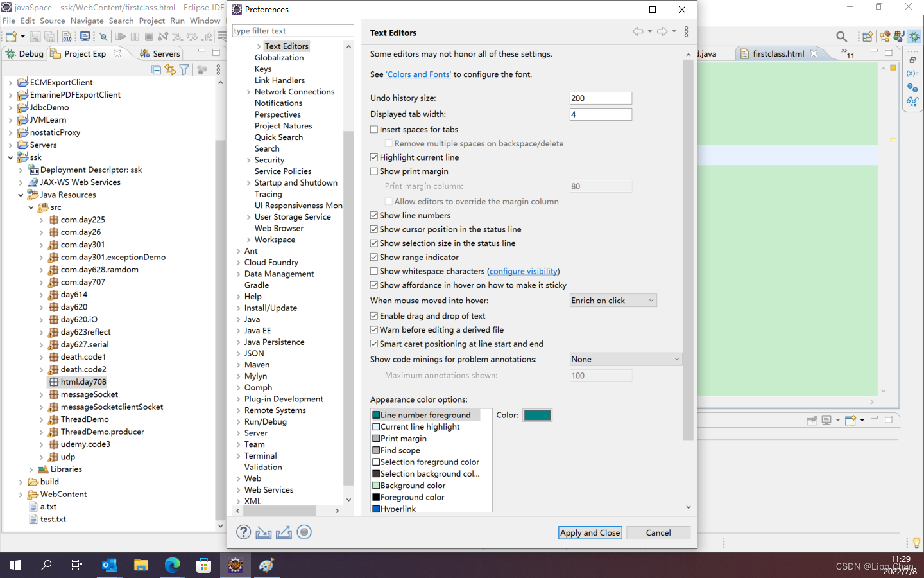Screen dimensions: 924x578
Task: Open File Explorer from the taskbar
Action: [x=141, y=565]
